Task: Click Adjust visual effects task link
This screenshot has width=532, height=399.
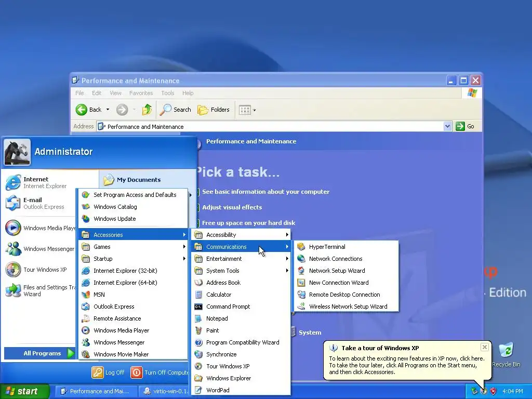Action: pyautogui.click(x=232, y=207)
